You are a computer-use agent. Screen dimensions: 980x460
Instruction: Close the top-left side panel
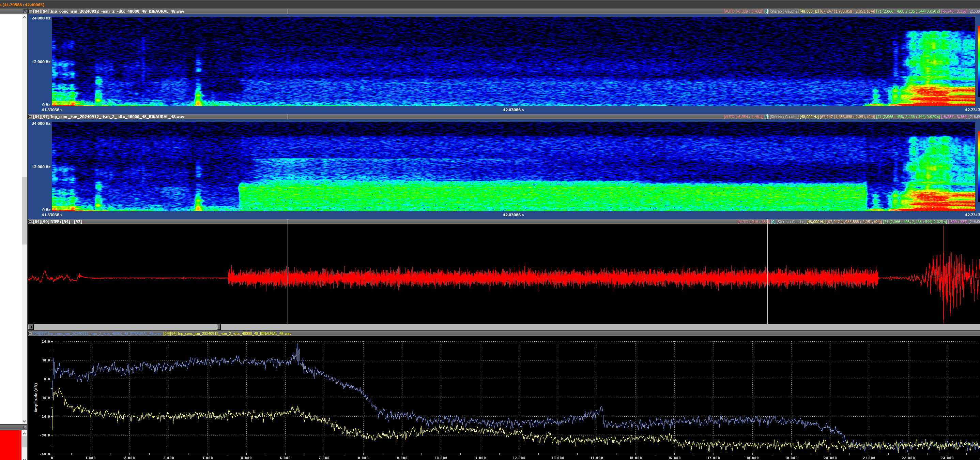point(25,12)
